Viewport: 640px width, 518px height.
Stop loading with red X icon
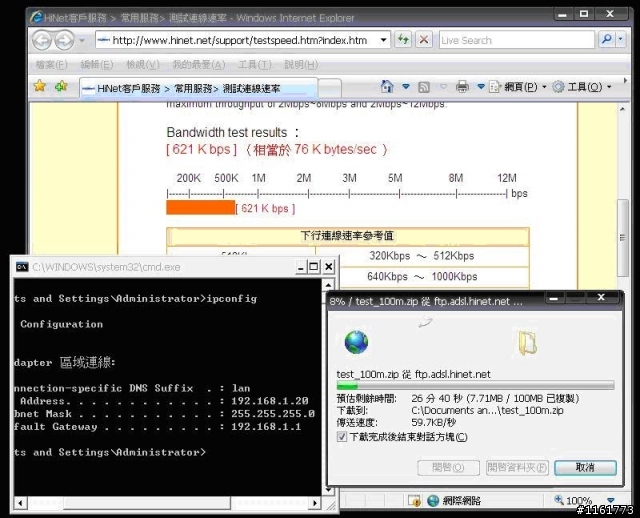click(424, 40)
